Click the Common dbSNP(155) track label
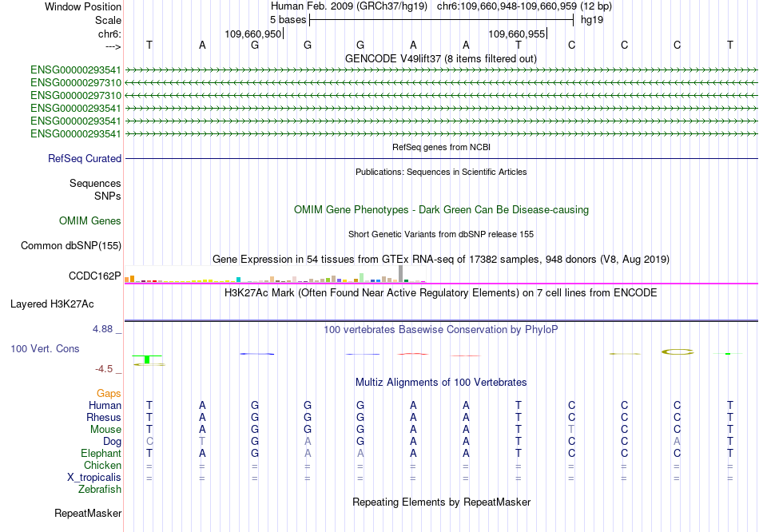The height and width of the screenshot is (532, 759). (x=70, y=245)
